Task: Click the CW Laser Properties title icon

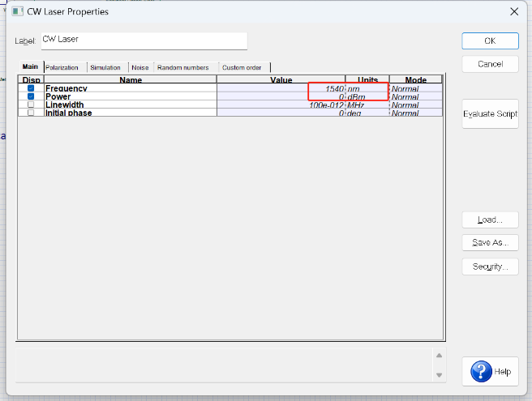Action: coord(17,11)
